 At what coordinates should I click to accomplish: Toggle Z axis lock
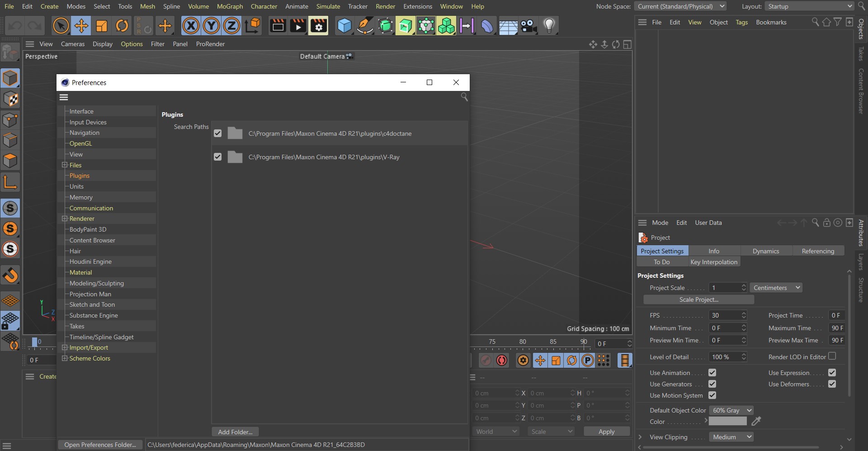pyautogui.click(x=231, y=26)
